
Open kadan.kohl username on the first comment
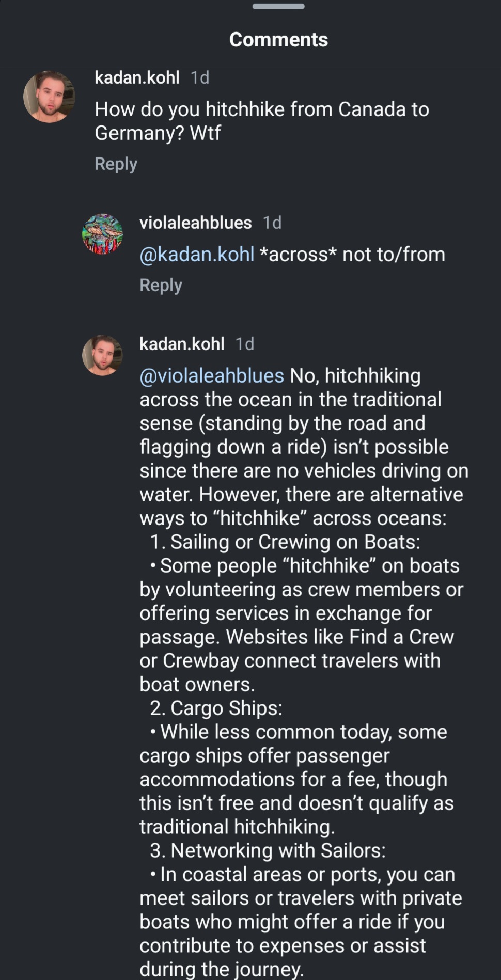coord(137,77)
